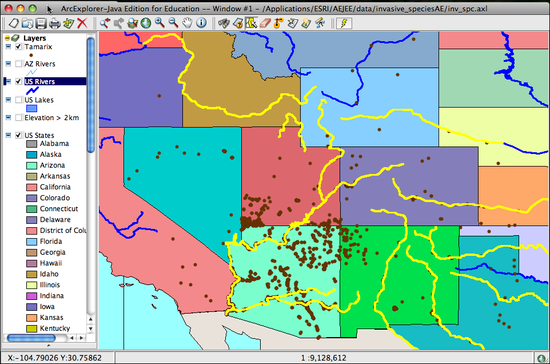Select the US States layer name
The height and width of the screenshot is (364, 550).
coord(39,135)
